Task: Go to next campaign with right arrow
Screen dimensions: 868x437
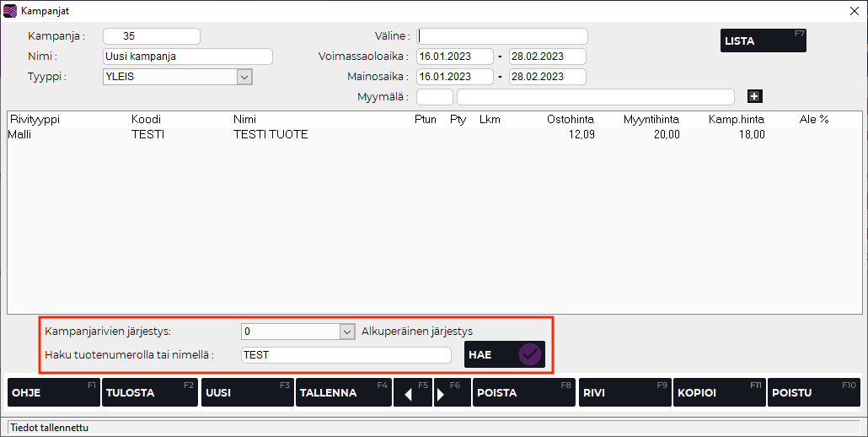Action: (452, 392)
